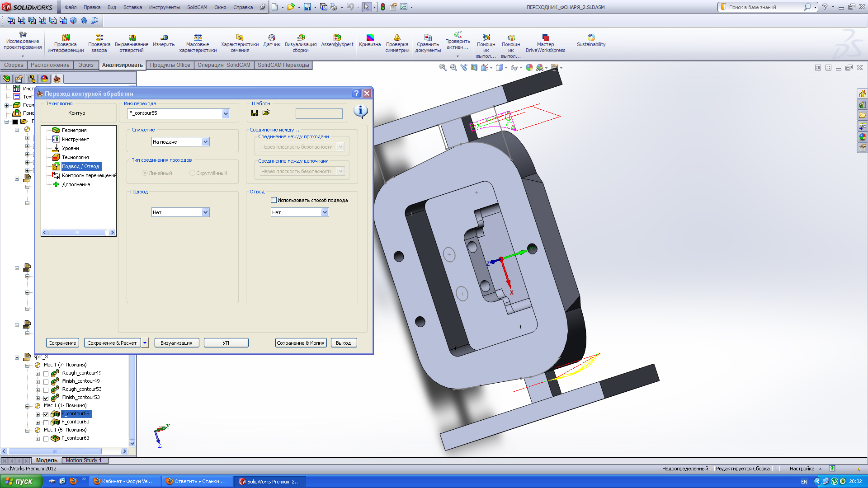Click the Zoom to Fit view icon
This screenshot has width=868, height=488.
(443, 67)
